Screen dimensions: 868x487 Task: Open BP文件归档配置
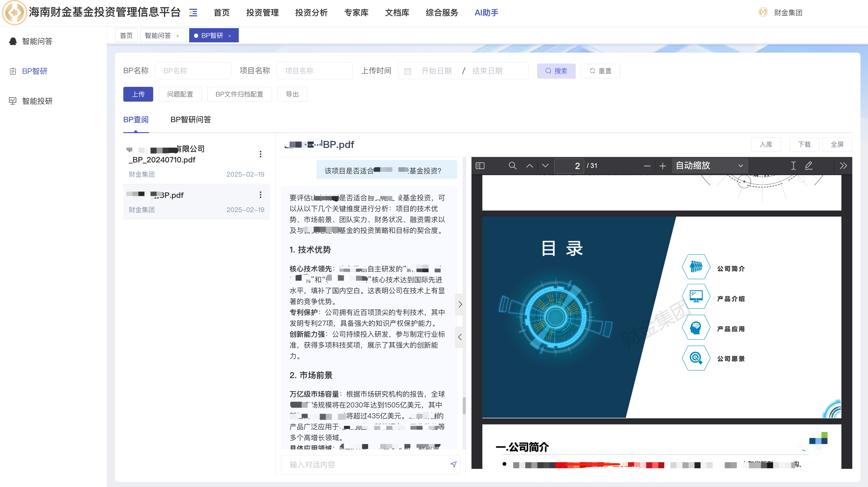coord(239,94)
